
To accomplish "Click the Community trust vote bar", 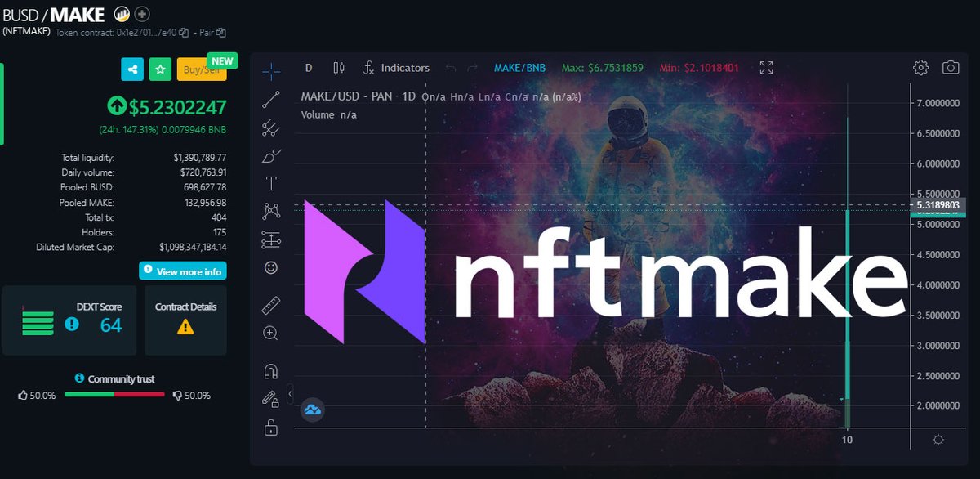I will (x=114, y=394).
